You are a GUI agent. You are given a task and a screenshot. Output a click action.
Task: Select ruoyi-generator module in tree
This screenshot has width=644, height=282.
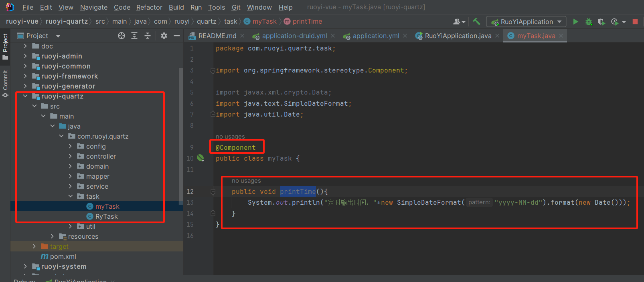[68, 86]
